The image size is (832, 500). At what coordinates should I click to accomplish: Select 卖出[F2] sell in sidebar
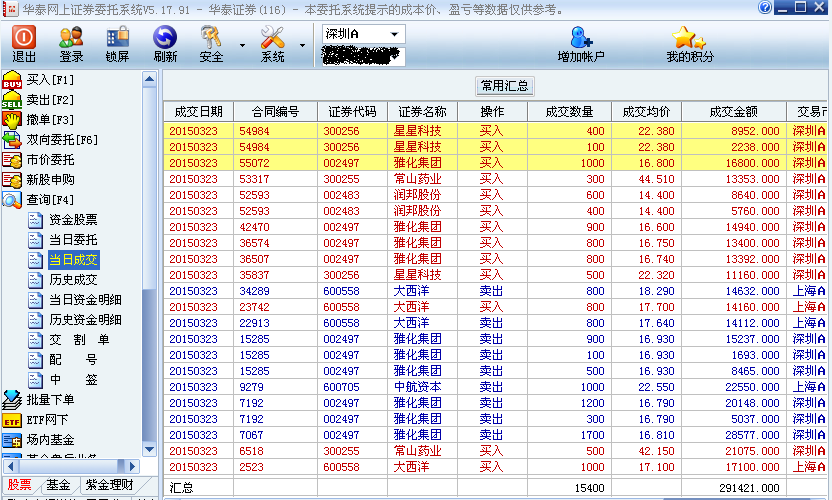pyautogui.click(x=49, y=99)
